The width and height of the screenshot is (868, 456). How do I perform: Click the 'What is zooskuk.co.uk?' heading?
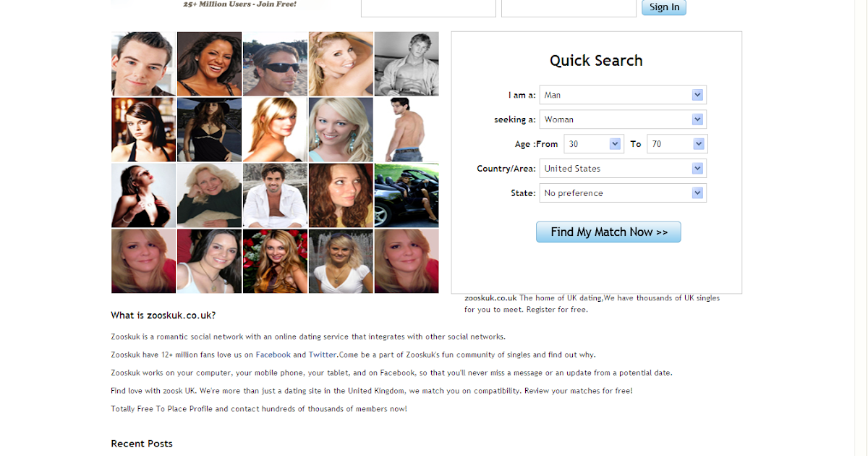tap(163, 316)
